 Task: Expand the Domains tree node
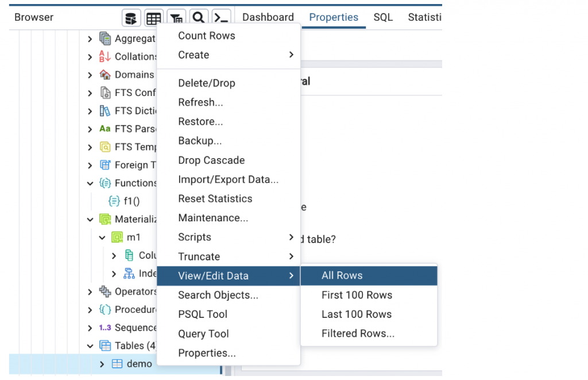(90, 75)
